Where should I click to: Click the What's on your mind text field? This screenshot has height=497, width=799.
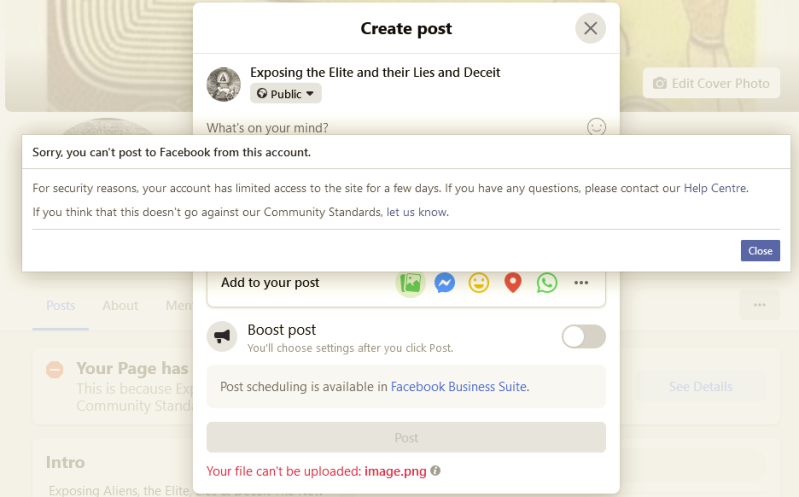click(380, 127)
